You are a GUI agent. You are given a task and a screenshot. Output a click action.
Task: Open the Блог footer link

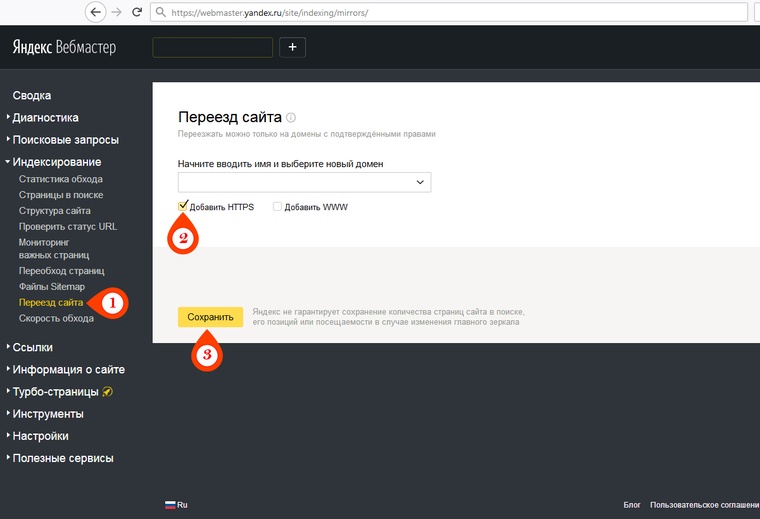(x=632, y=506)
